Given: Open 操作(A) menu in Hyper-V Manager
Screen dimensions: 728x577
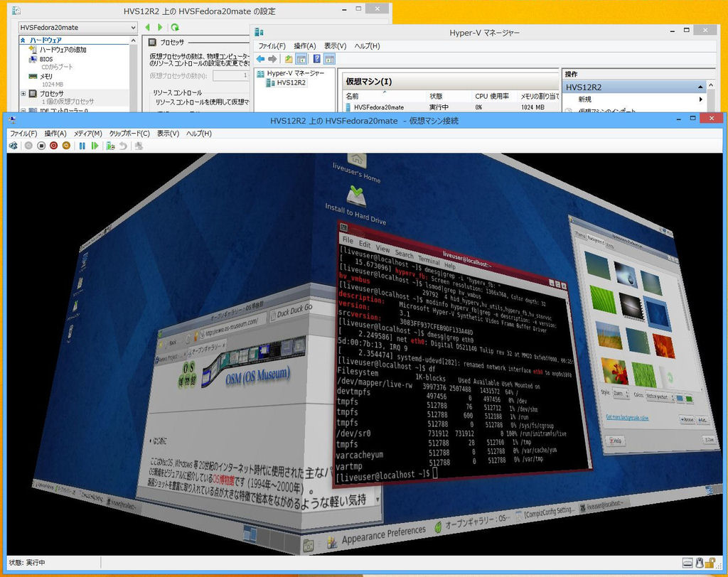Looking at the screenshot, I should [305, 46].
